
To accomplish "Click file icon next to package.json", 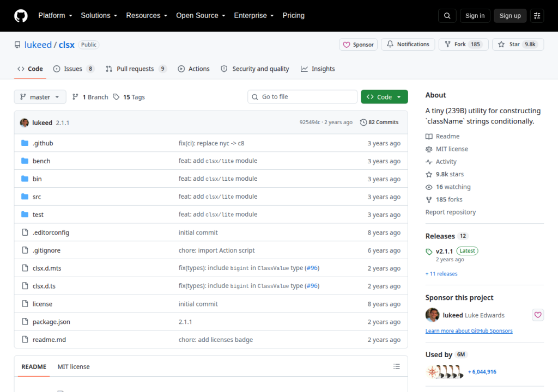I will pos(25,322).
